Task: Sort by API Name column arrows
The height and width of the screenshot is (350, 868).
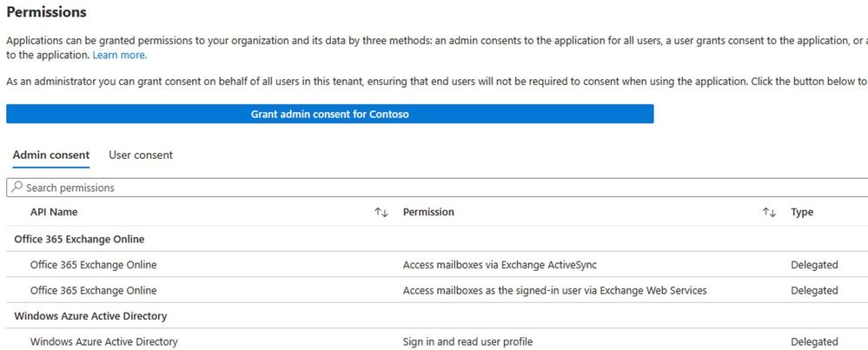Action: point(381,213)
